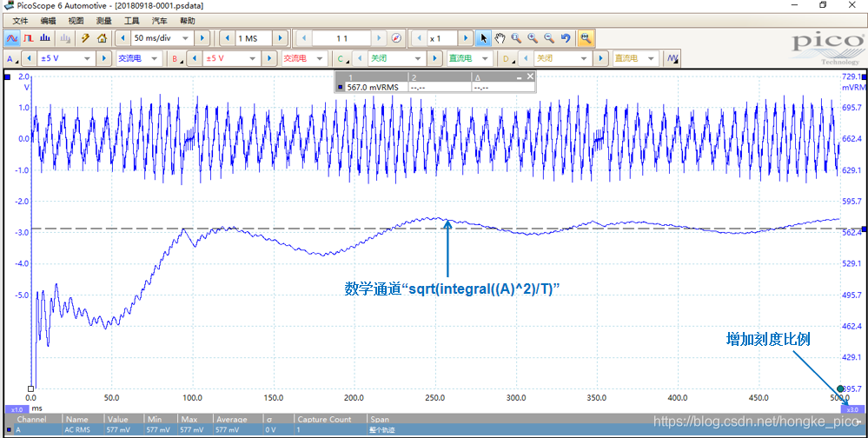The width and height of the screenshot is (868, 438).
Task: Go to previous waveform buffer
Action: pos(303,38)
